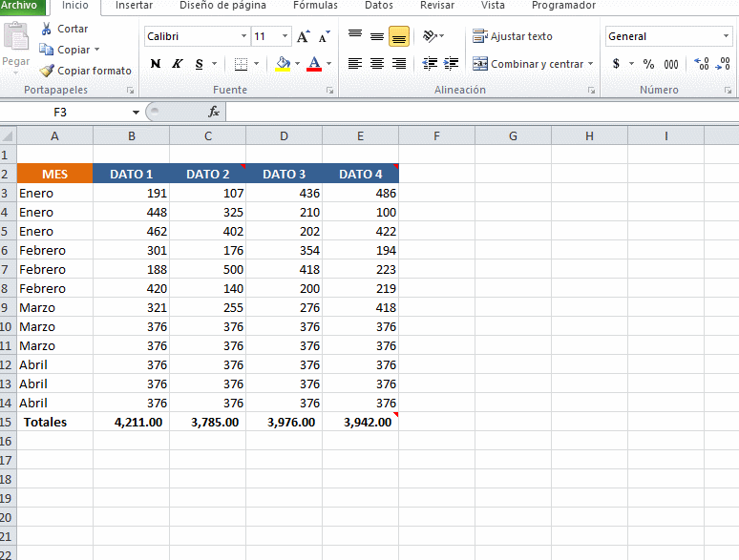739x560 pixels.
Task: Open Portapapeles dialog launcher
Action: coord(131,91)
